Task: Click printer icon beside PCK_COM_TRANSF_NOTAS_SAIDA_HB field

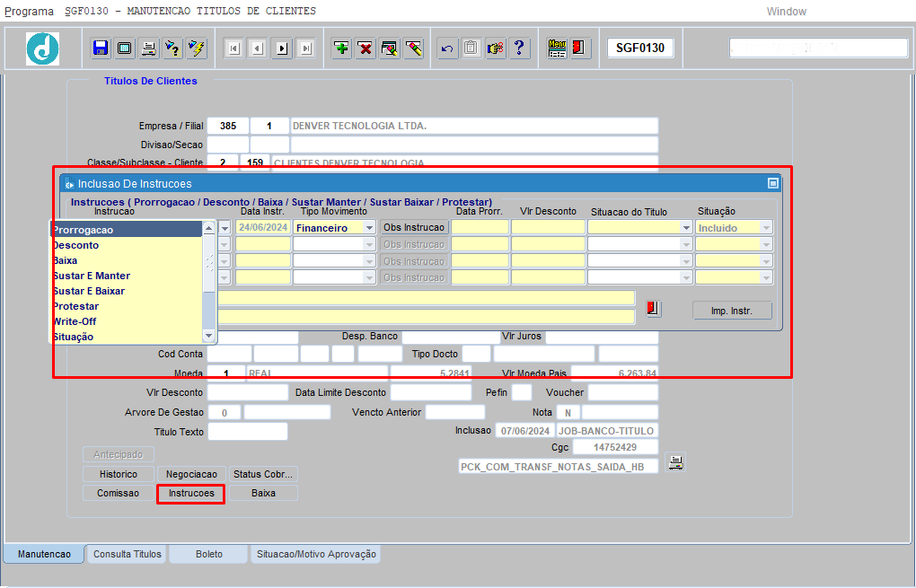Action: pyautogui.click(x=676, y=462)
